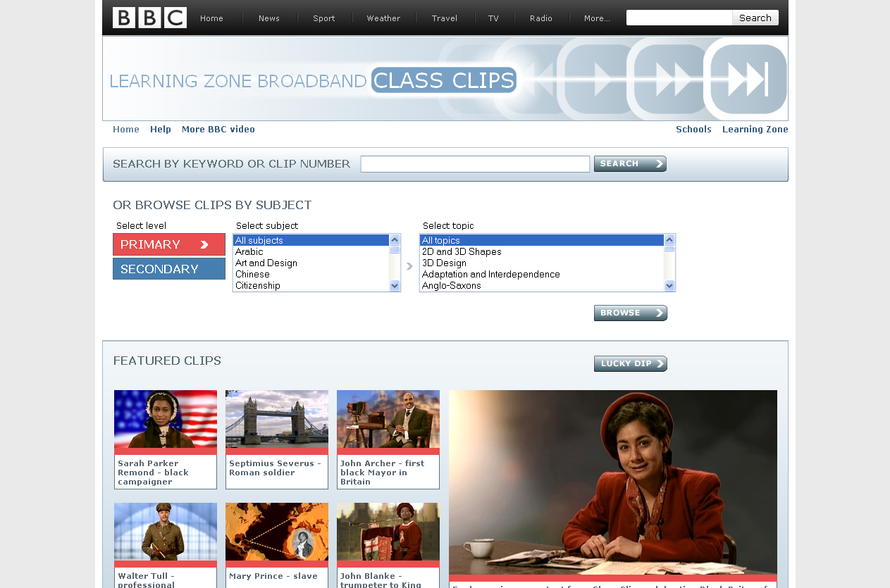Click the fast-forward icon in the banner
The height and width of the screenshot is (588, 890).
pyautogui.click(x=674, y=79)
